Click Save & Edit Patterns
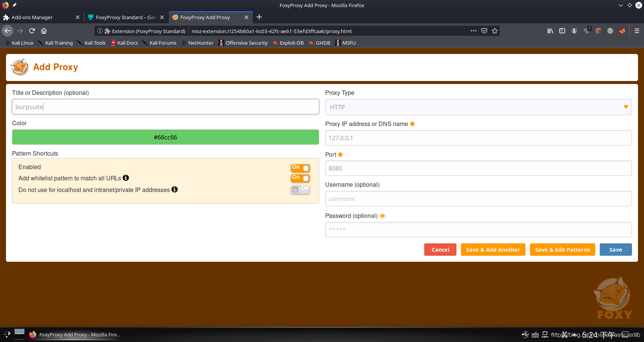The image size is (644, 342). [562, 250]
